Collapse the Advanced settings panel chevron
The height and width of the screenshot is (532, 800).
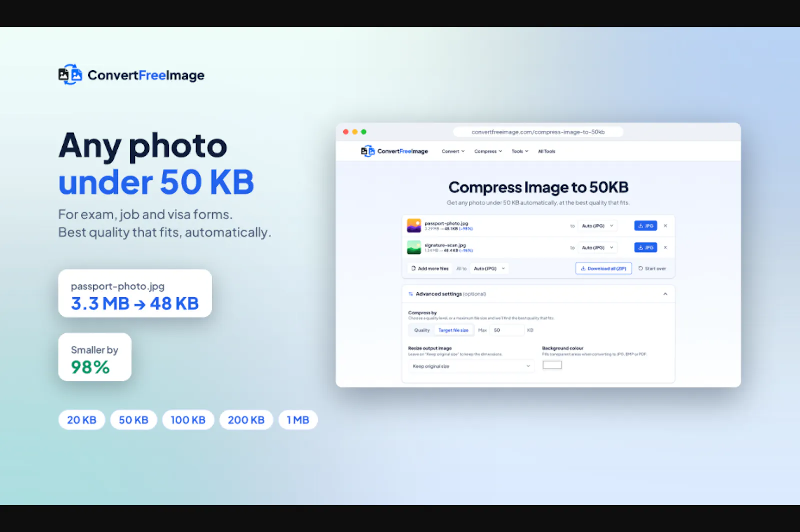pyautogui.click(x=665, y=294)
